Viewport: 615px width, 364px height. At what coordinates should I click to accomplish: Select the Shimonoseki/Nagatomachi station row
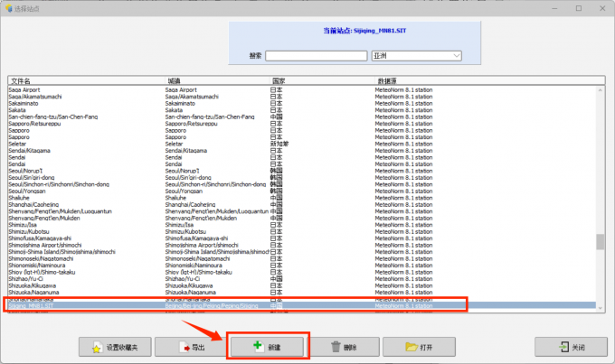click(302, 258)
